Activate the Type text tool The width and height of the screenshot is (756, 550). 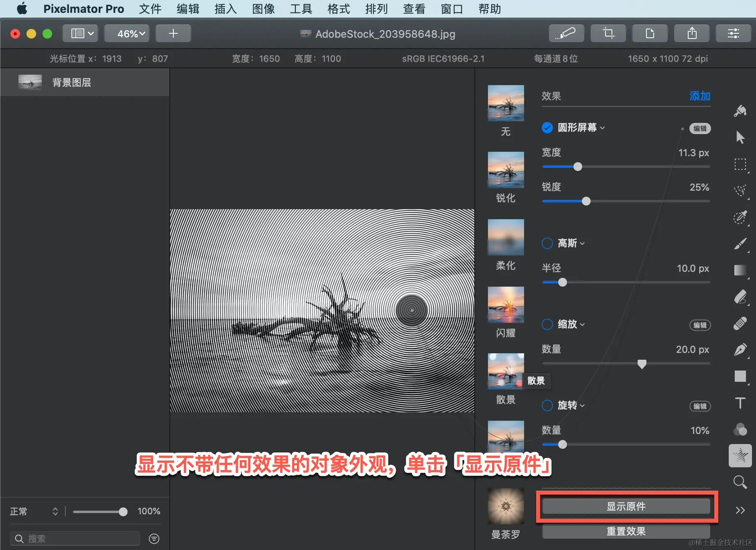[x=740, y=403]
